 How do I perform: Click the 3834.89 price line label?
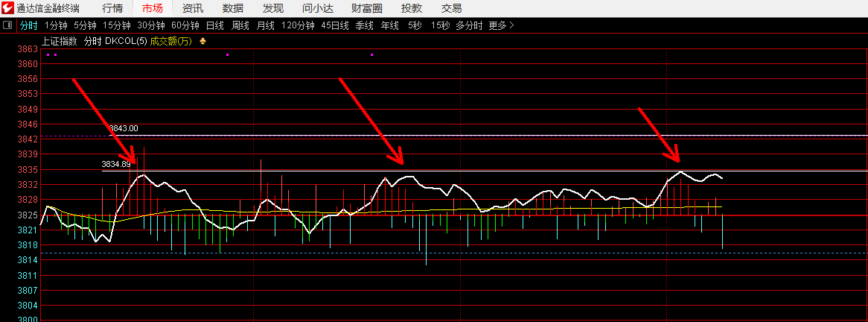[x=115, y=164]
